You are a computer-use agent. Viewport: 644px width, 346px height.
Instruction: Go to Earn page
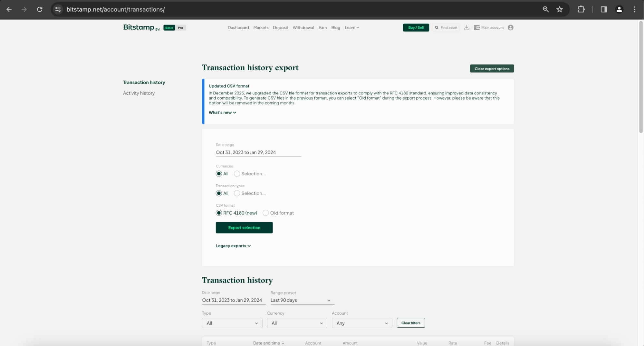coord(322,27)
